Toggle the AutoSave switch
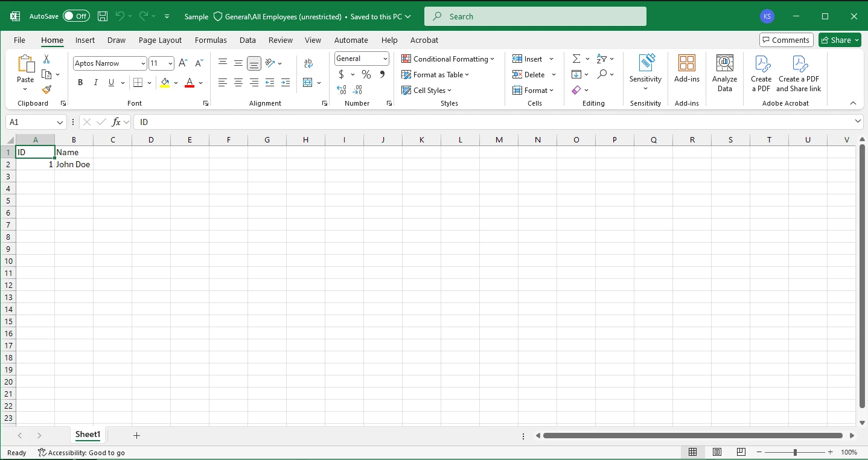 click(76, 16)
